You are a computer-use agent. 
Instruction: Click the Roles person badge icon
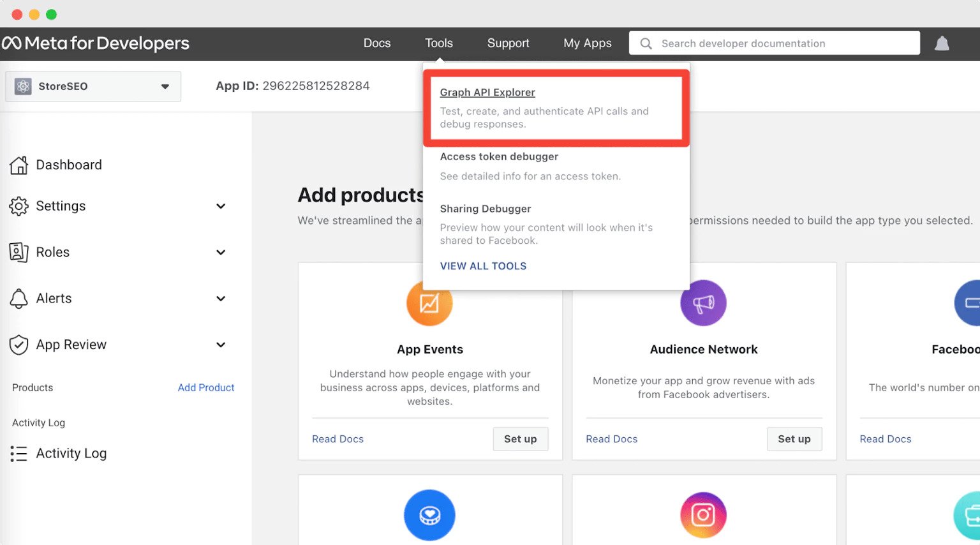coord(19,252)
